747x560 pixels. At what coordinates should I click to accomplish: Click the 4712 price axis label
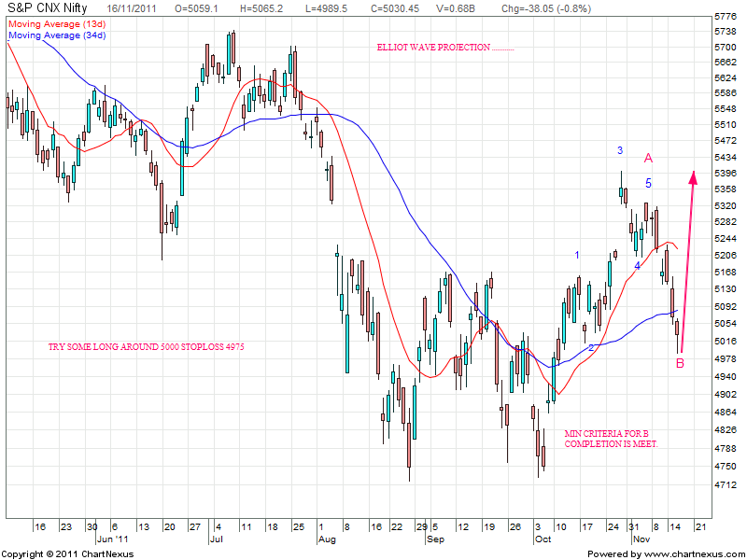(726, 484)
